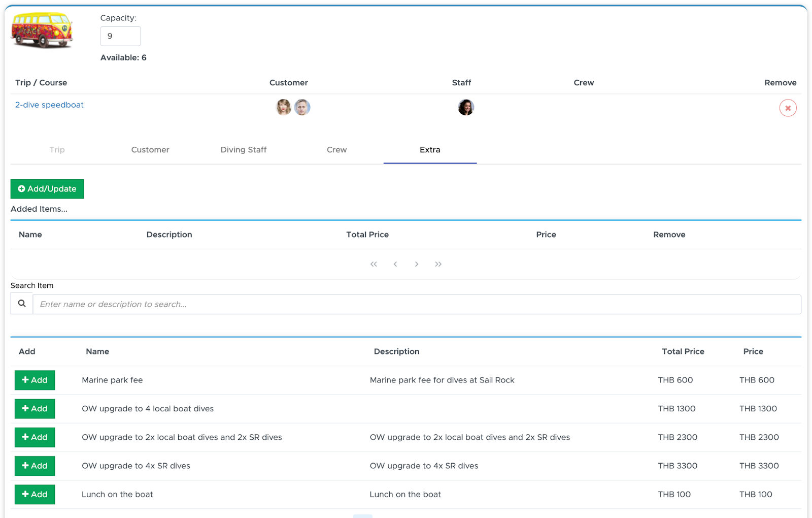The height and width of the screenshot is (518, 812).
Task: Click the staff member avatar
Action: coord(466,107)
